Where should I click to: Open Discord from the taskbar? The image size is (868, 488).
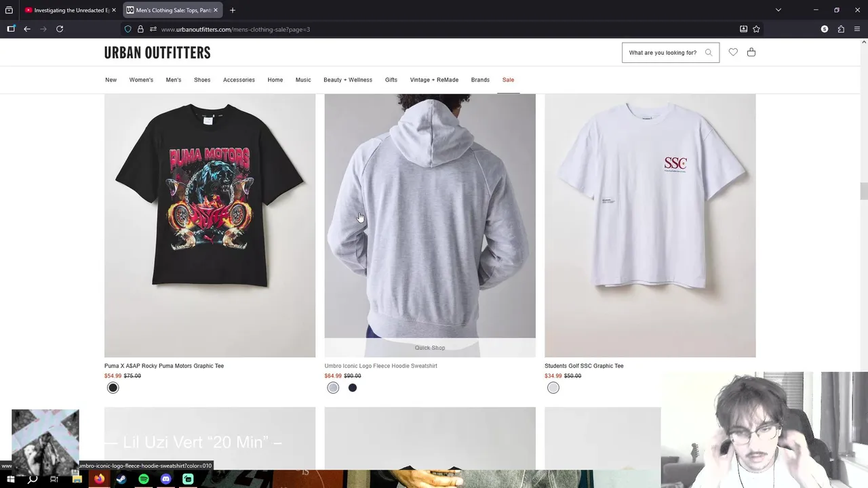pyautogui.click(x=166, y=479)
